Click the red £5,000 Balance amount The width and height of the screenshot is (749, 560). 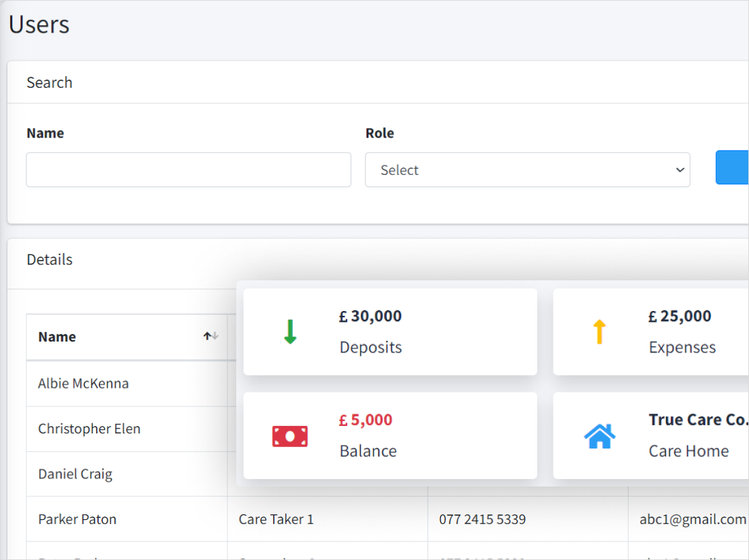click(366, 421)
